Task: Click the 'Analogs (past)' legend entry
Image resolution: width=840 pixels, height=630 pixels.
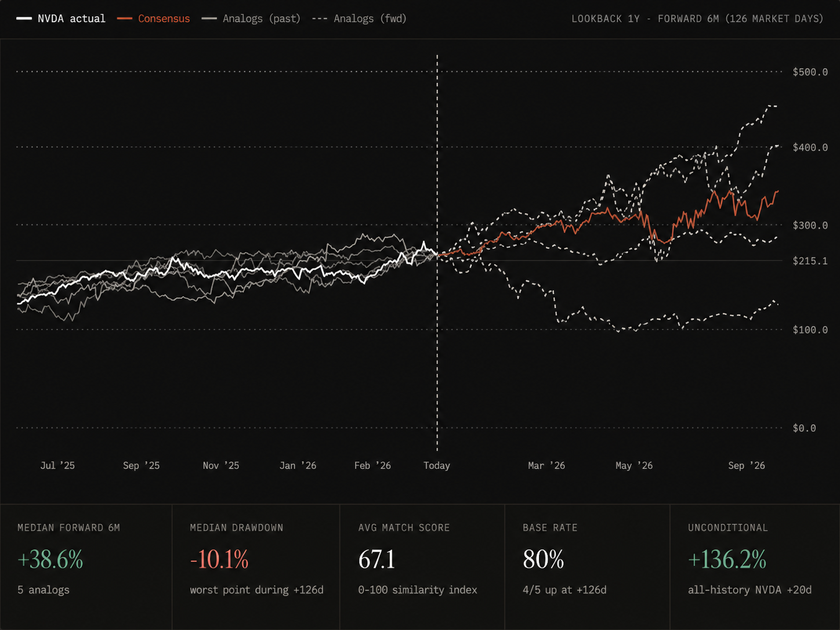Action: coord(251,19)
